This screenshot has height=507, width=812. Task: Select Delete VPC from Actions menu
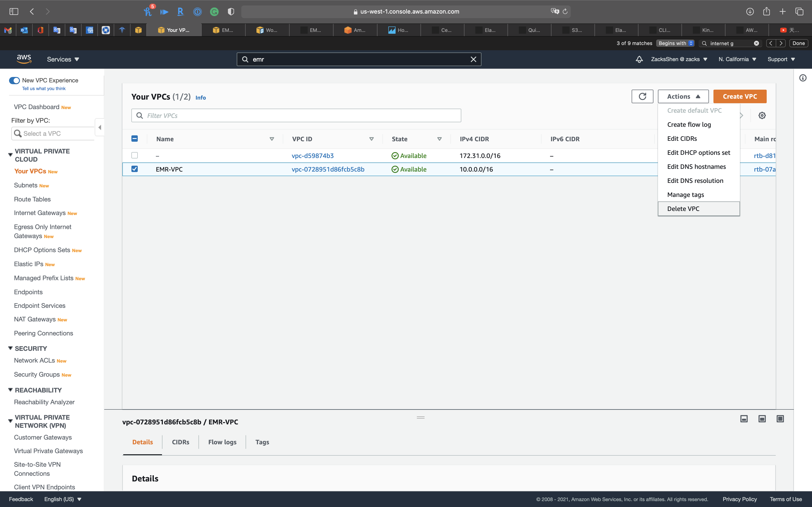point(683,208)
